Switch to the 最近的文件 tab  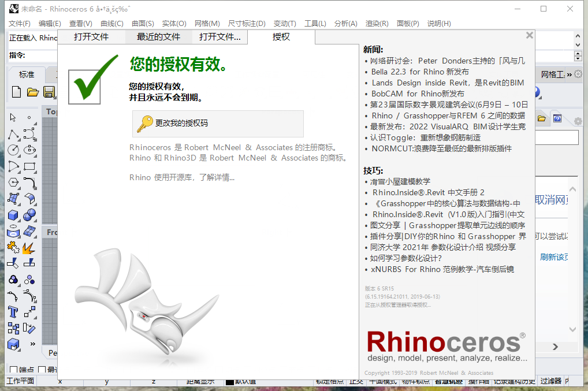tap(158, 37)
